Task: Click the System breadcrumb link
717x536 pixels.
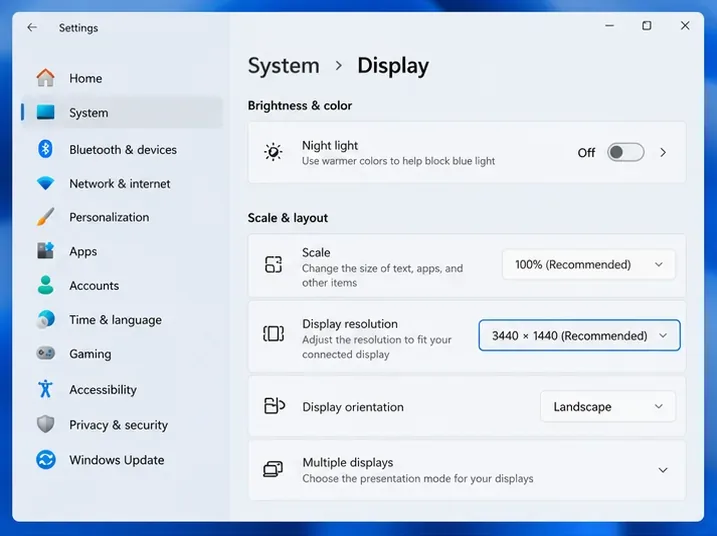Action: (x=284, y=65)
